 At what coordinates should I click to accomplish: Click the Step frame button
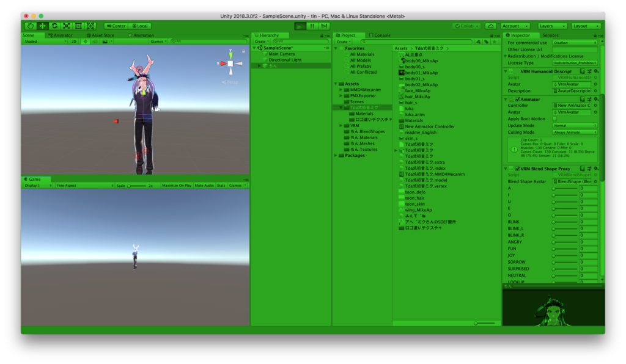(x=324, y=26)
